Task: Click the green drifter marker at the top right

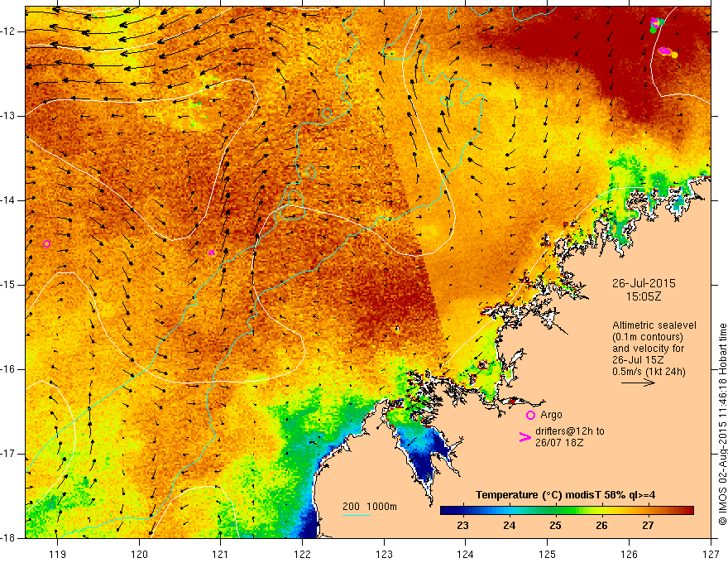Action: pyautogui.click(x=654, y=30)
